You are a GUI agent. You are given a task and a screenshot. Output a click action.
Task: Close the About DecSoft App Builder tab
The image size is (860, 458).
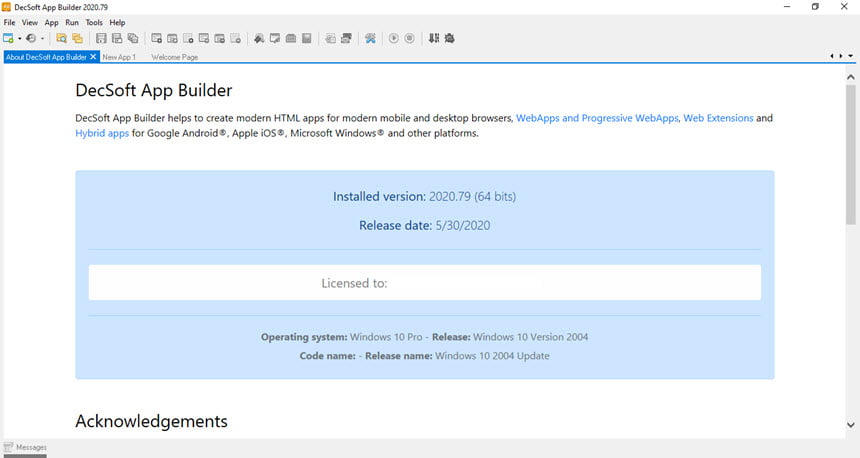pyautogui.click(x=93, y=56)
